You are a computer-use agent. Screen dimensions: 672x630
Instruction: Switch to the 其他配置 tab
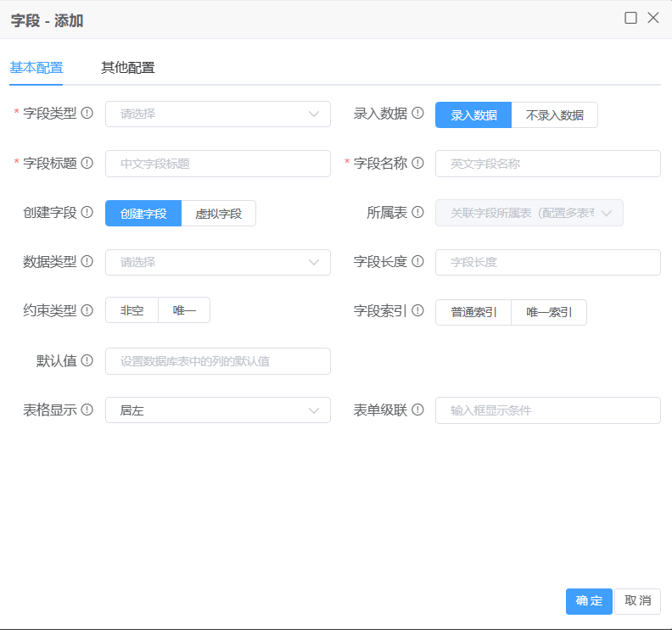point(128,68)
